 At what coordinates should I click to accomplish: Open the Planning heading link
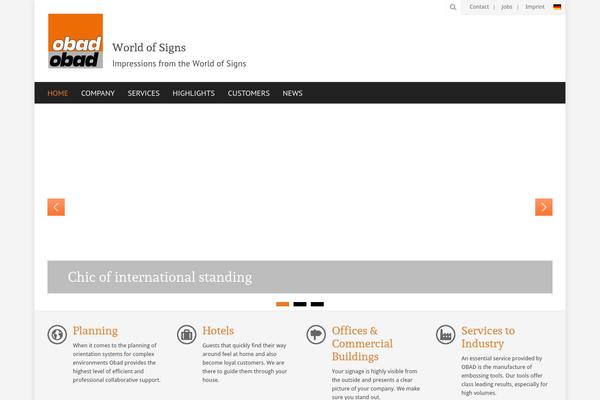pyautogui.click(x=95, y=331)
